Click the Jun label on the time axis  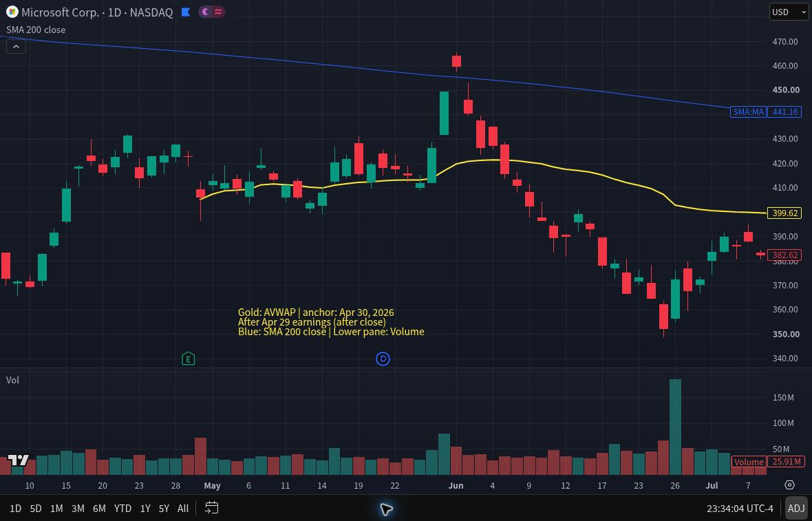(456, 486)
